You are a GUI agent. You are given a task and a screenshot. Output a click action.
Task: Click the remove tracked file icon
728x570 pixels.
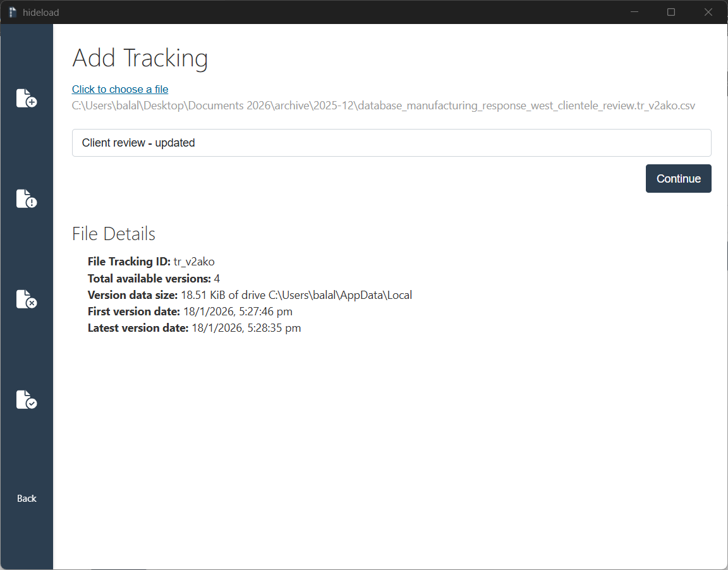coord(26,299)
